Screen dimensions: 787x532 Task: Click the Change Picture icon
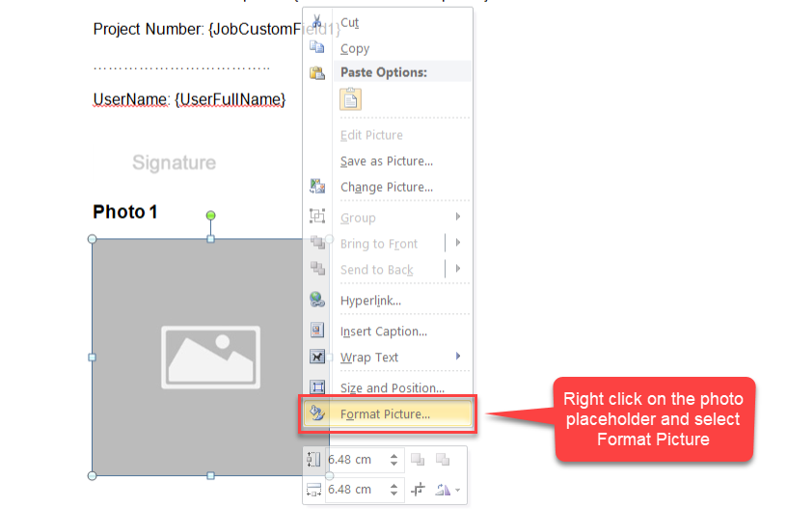pyautogui.click(x=316, y=186)
